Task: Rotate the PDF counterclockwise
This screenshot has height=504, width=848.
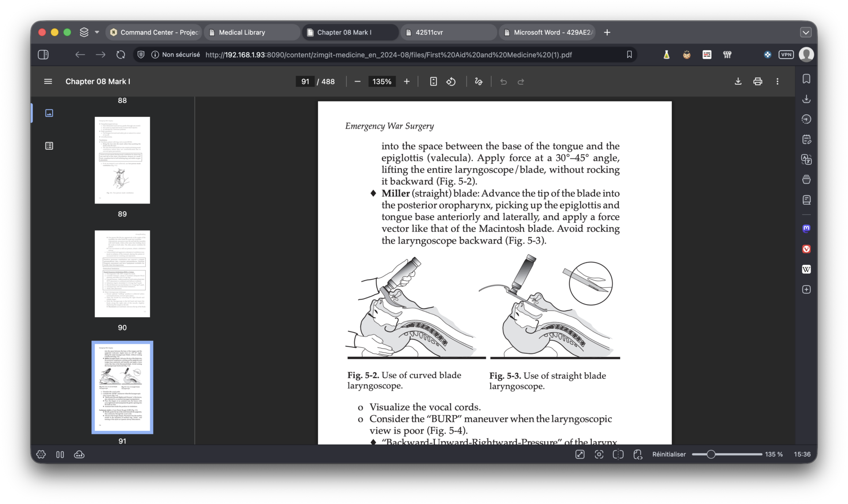Action: (x=451, y=82)
